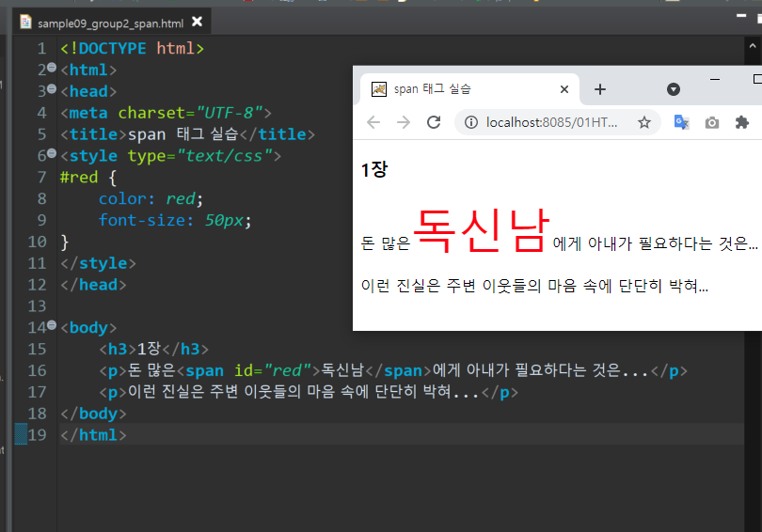Minimize the browser window
This screenshot has height=532, width=762.
715,79
